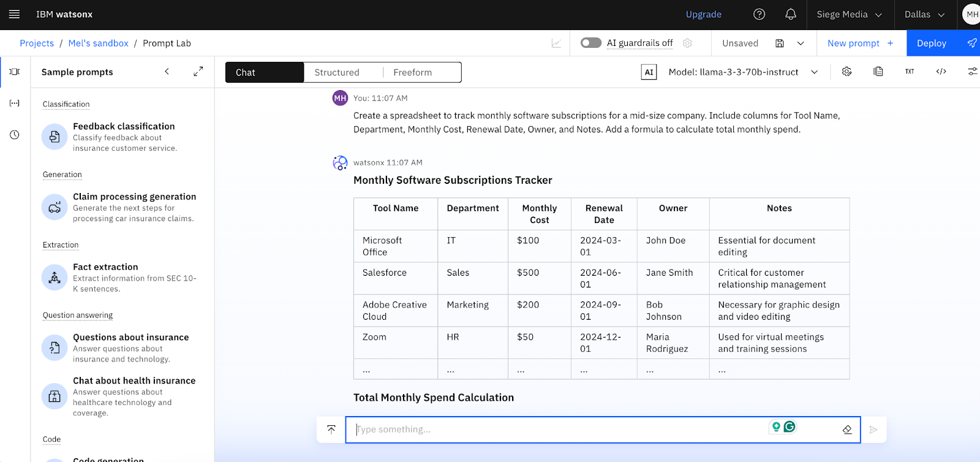
Task: Switch to the Structured tab
Action: point(337,72)
